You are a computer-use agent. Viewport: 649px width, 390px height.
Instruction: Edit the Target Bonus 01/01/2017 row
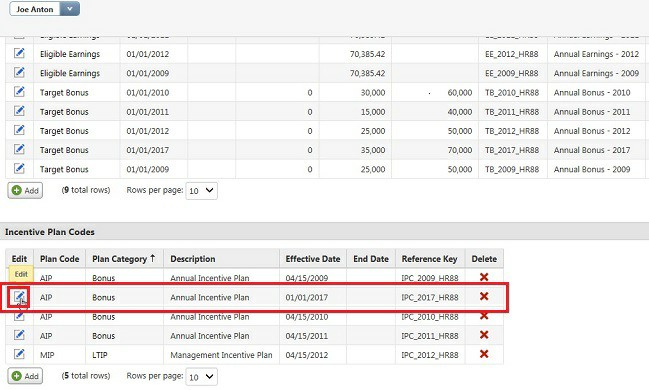(19, 149)
